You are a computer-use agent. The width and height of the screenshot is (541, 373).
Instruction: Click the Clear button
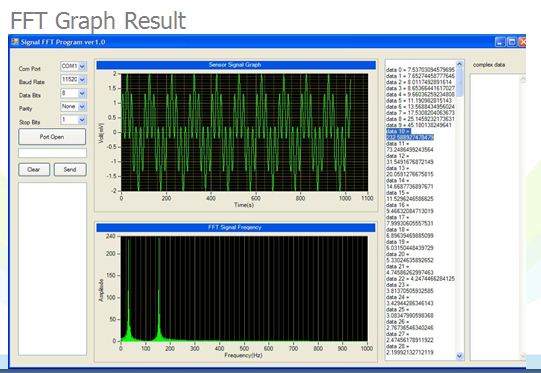(34, 169)
